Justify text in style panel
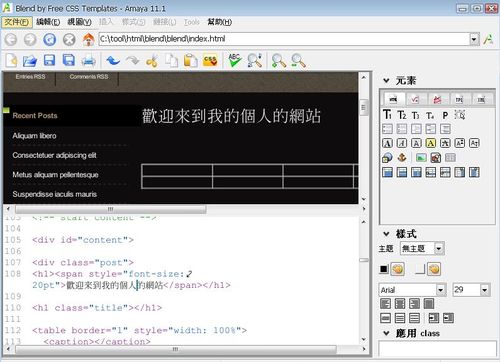The height and width of the screenshot is (362, 500). click(x=429, y=304)
